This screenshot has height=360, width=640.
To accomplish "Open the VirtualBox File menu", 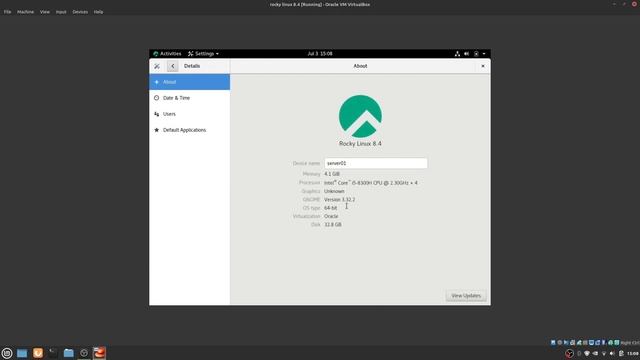I will click(x=7, y=12).
